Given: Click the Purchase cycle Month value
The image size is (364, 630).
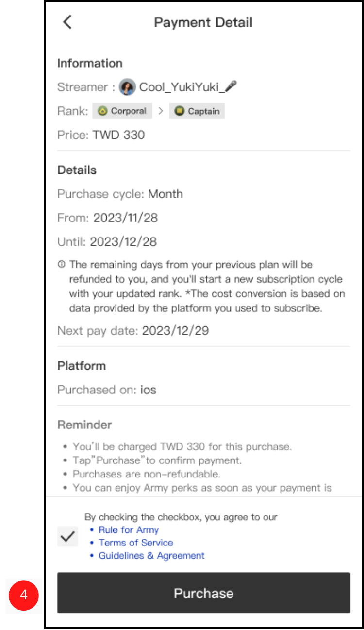Looking at the screenshot, I should pos(165,194).
